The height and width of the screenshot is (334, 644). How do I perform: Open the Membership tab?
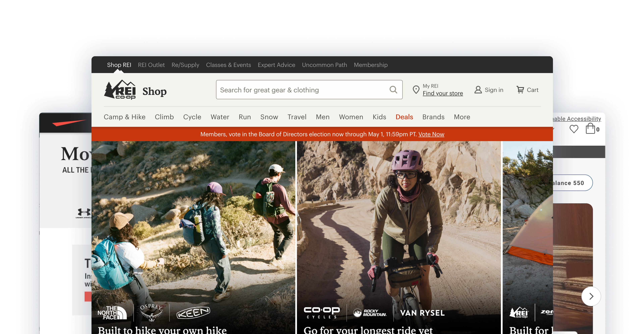pos(370,65)
